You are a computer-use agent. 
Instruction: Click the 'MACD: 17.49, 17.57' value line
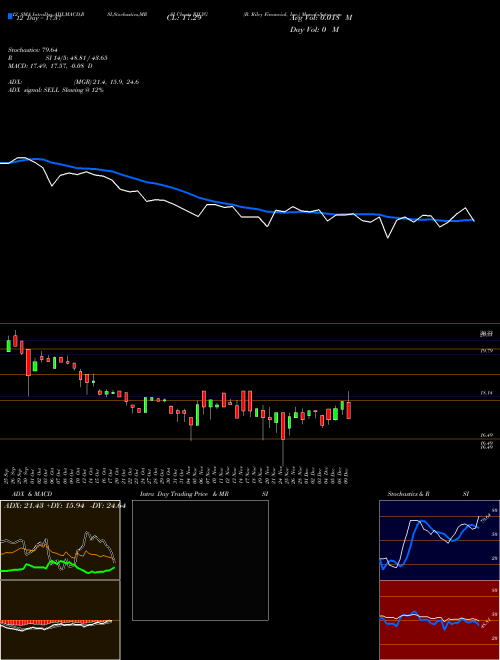[50, 66]
